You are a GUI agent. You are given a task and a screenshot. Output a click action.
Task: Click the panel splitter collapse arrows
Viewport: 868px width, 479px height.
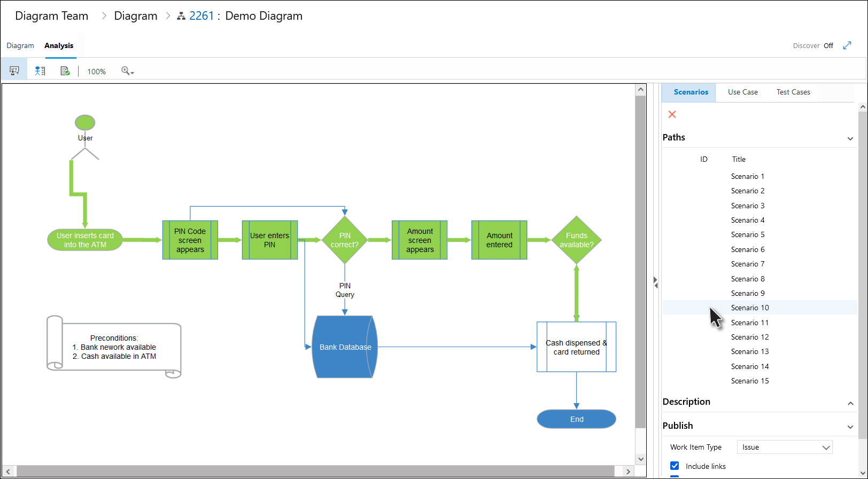coord(655,282)
